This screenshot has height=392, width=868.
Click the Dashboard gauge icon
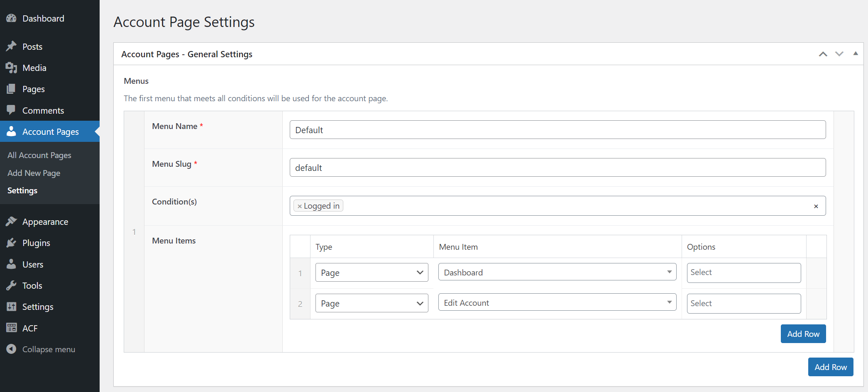11,18
